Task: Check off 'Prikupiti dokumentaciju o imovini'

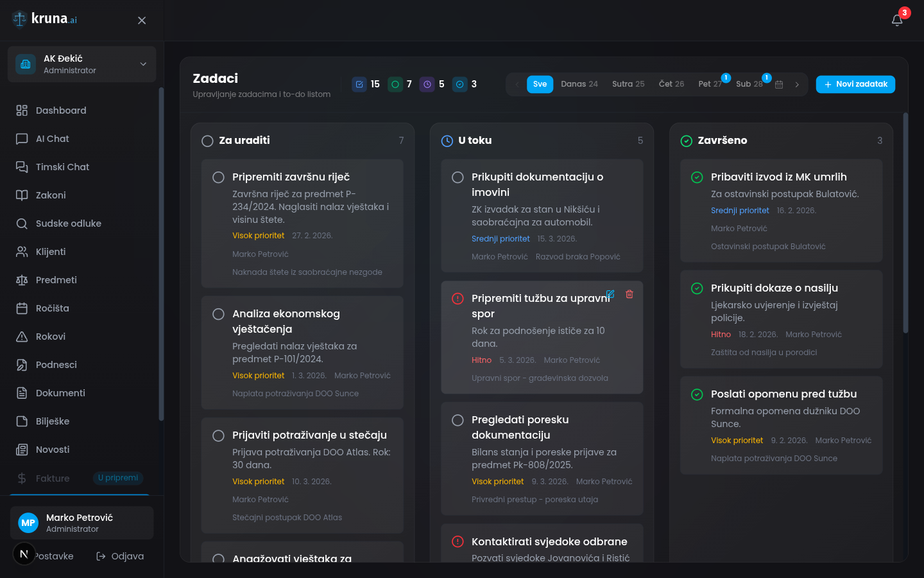Action: [x=458, y=177]
